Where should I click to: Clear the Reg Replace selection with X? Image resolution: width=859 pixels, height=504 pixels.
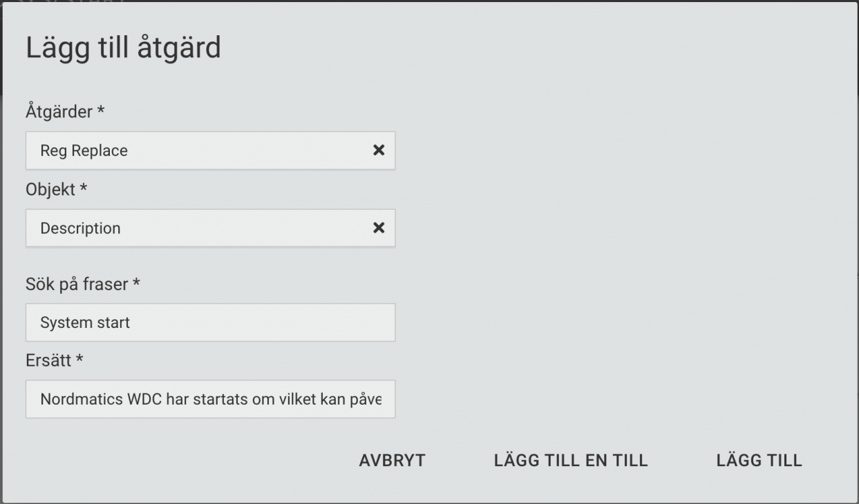pos(379,150)
